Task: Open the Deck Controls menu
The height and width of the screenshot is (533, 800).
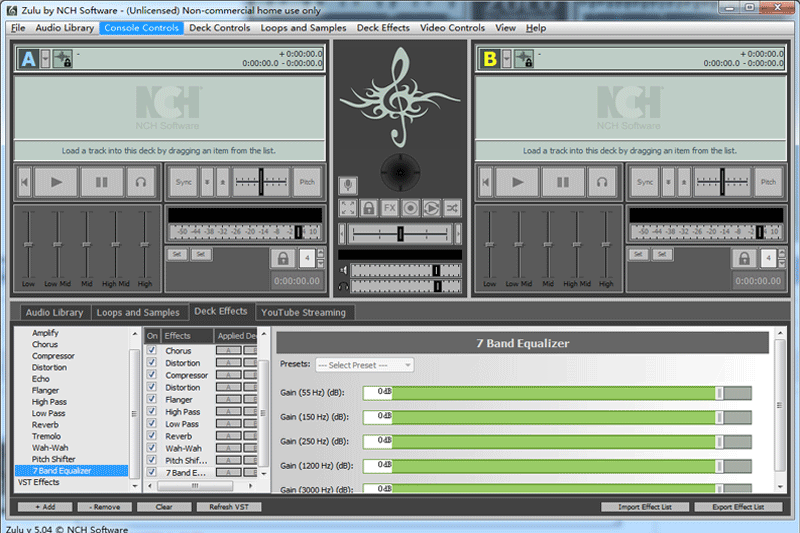Action: click(x=220, y=28)
